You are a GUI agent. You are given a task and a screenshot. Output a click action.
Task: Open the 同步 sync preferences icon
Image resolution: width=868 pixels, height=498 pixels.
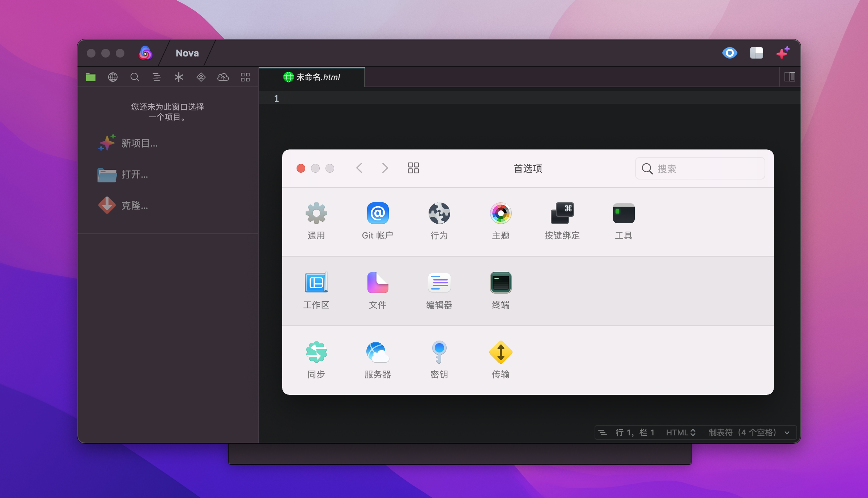click(x=316, y=352)
